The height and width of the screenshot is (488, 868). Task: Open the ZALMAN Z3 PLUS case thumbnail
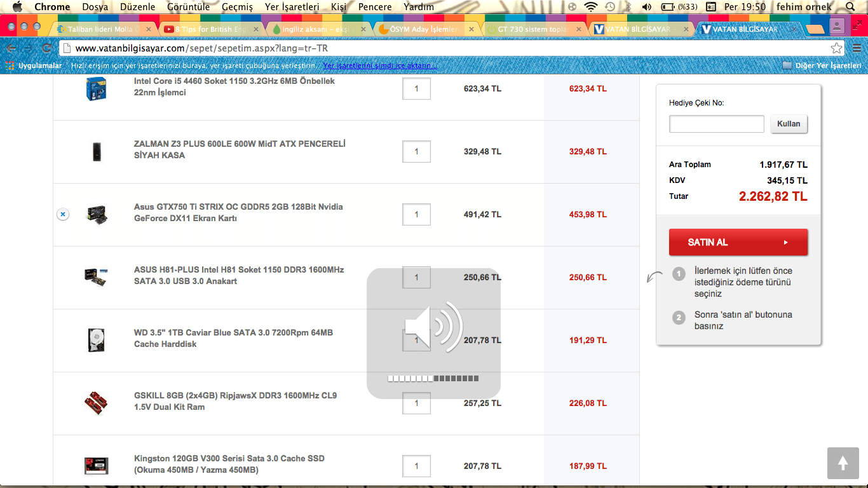(x=97, y=151)
